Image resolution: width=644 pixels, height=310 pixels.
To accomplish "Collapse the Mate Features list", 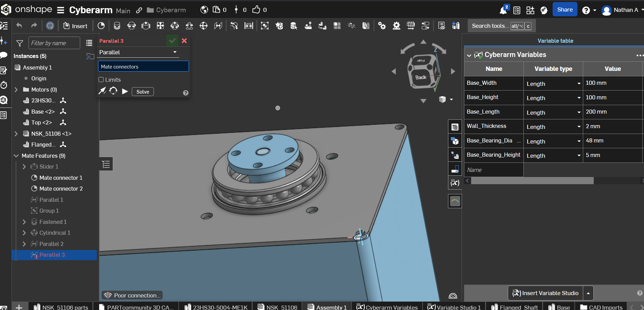I will click(x=16, y=156).
